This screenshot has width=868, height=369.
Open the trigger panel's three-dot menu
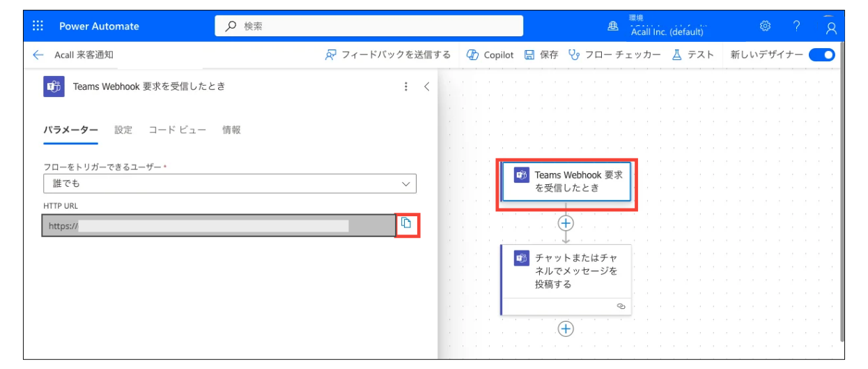(x=406, y=86)
